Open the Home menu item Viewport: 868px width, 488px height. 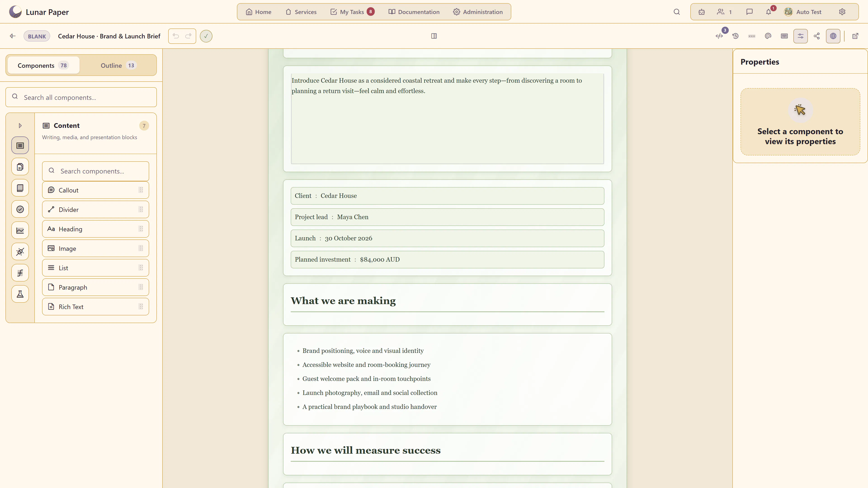pos(258,12)
